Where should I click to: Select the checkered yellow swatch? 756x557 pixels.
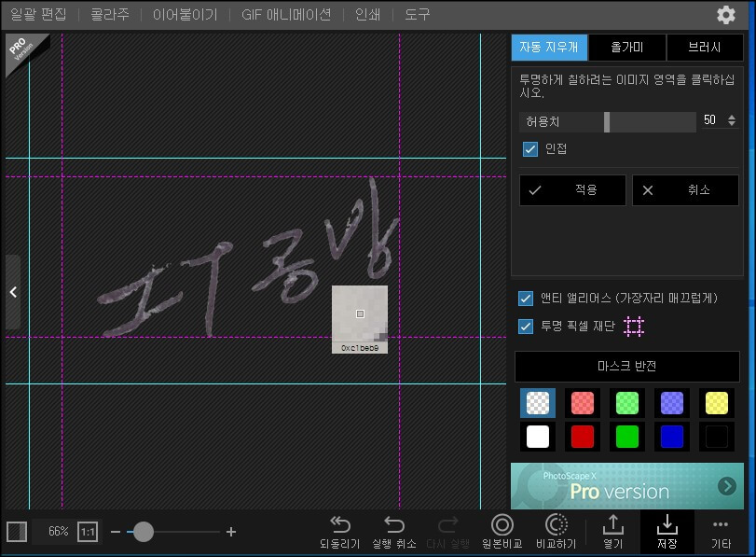click(x=717, y=403)
